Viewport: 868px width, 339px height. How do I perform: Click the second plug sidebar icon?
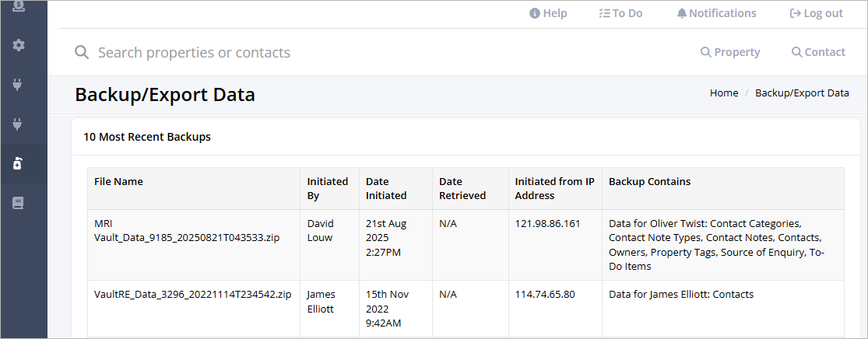[17, 124]
